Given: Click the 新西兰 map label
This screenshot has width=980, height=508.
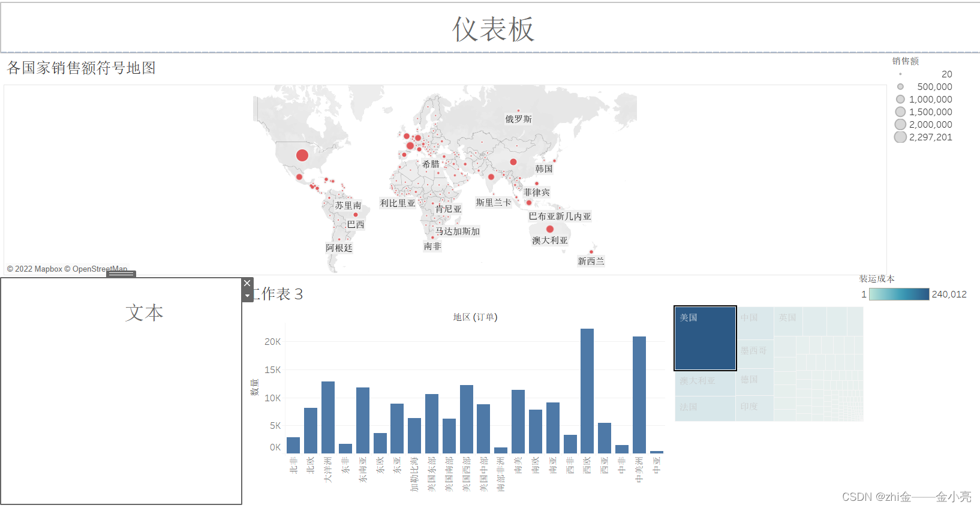Looking at the screenshot, I should tap(591, 261).
